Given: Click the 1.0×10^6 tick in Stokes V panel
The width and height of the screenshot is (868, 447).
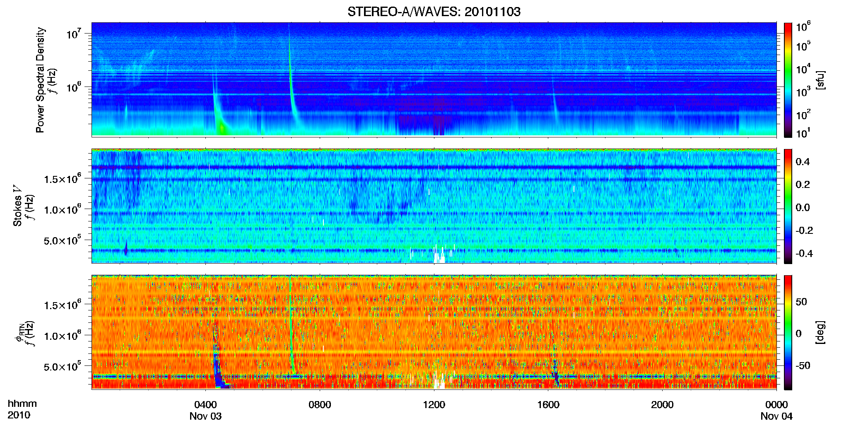Looking at the screenshot, I should point(63,209).
